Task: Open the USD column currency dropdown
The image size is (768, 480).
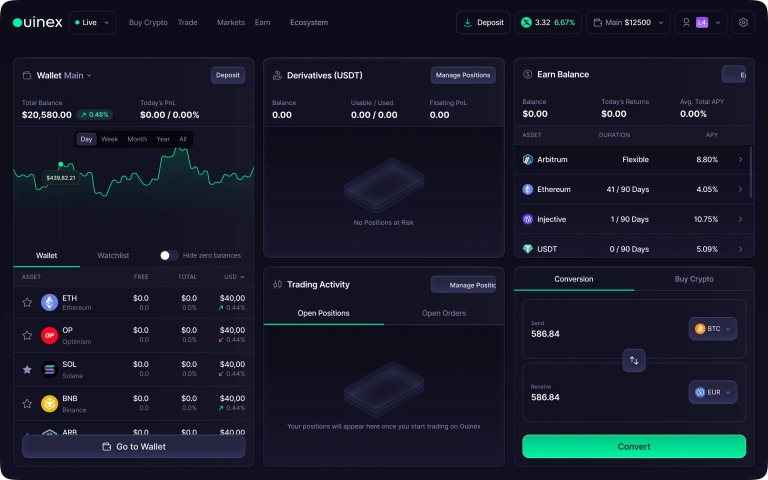Action: (234, 277)
